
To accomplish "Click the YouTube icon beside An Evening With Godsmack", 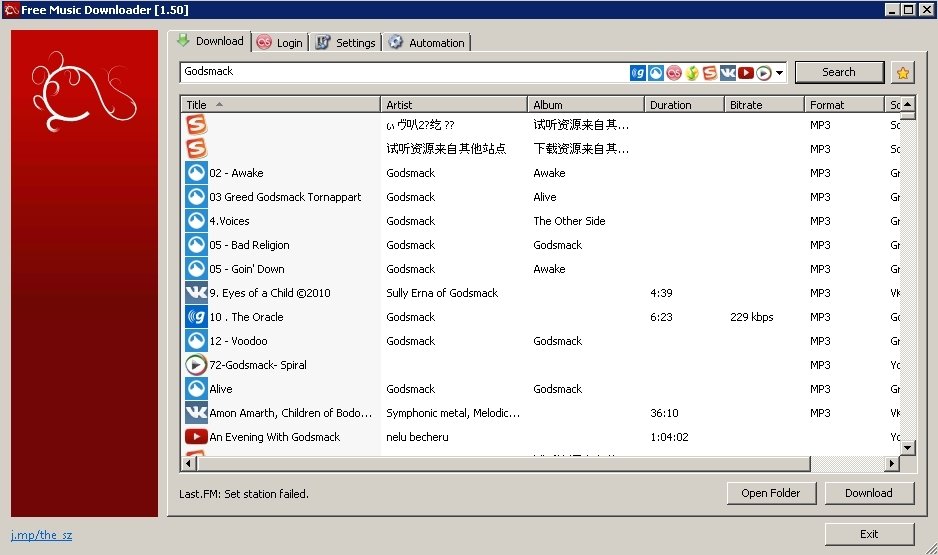I will pos(196,437).
